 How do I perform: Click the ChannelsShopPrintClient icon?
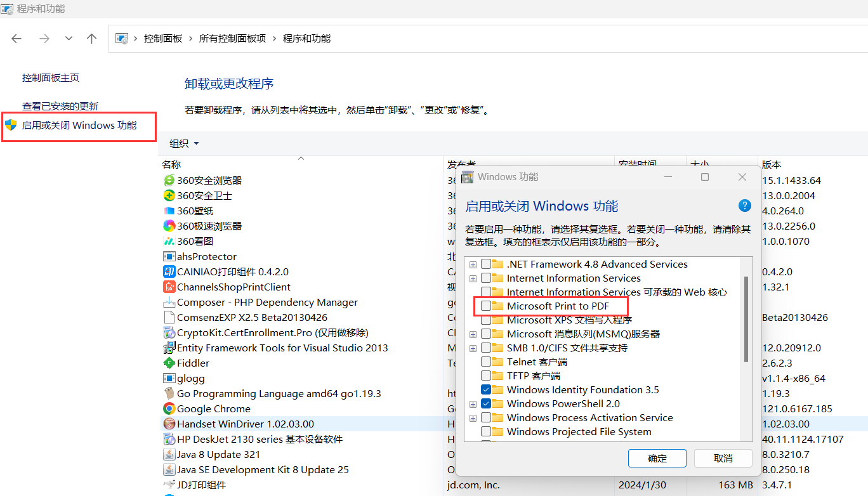tap(169, 287)
